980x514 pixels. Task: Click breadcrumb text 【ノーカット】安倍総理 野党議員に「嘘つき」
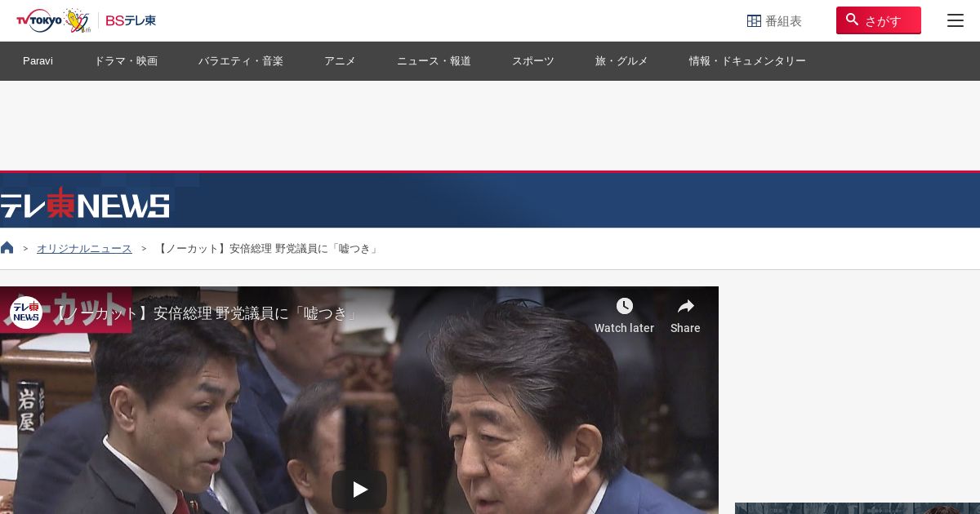point(268,249)
